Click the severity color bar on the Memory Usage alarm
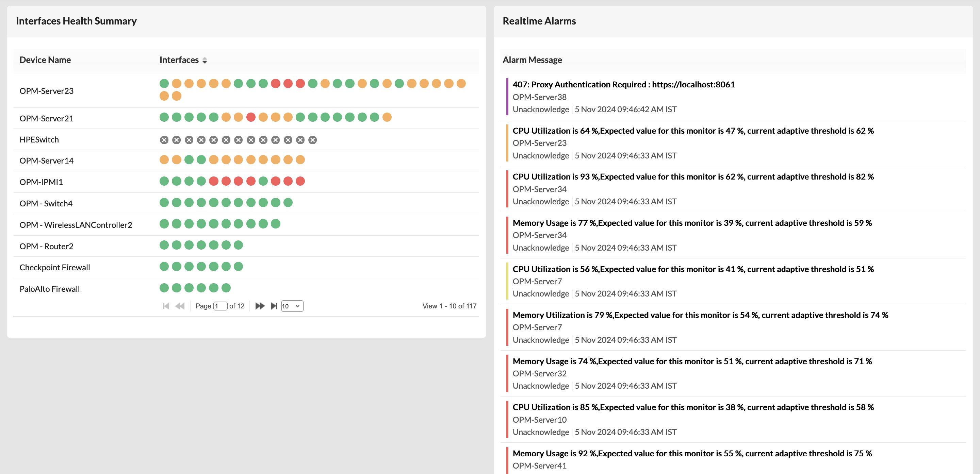Screen dimensions: 980x474 (x=508, y=235)
